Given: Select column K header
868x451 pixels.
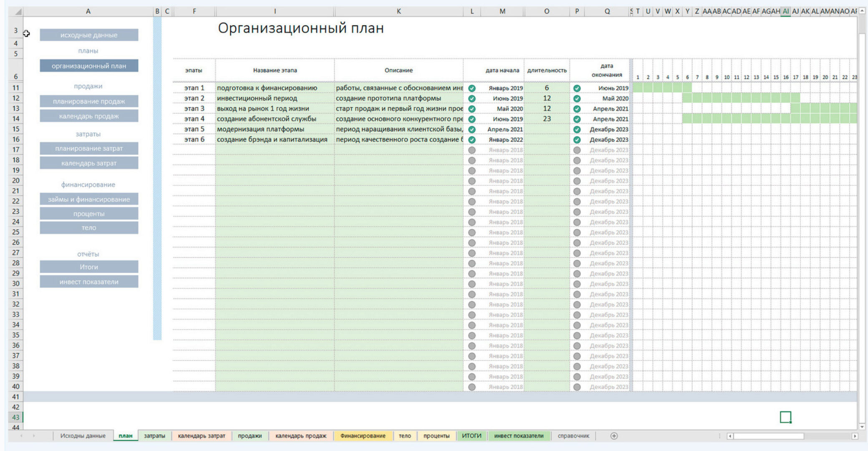Looking at the screenshot, I should (399, 12).
